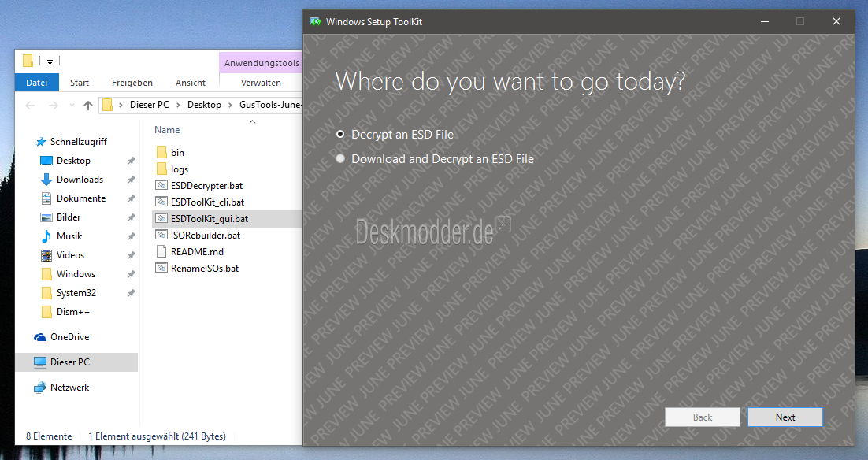Open the Verwalten ribbon tab
The image size is (868, 460).
(261, 83)
